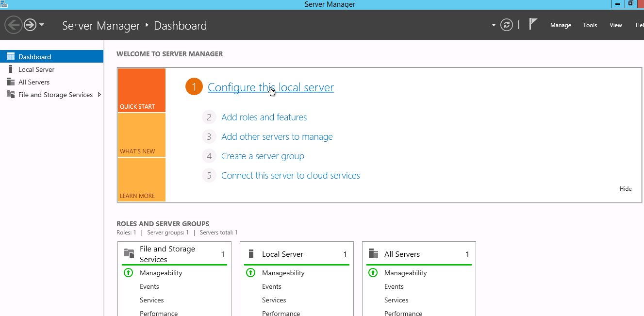Open dropdown arrow left of refresh icon

(494, 25)
